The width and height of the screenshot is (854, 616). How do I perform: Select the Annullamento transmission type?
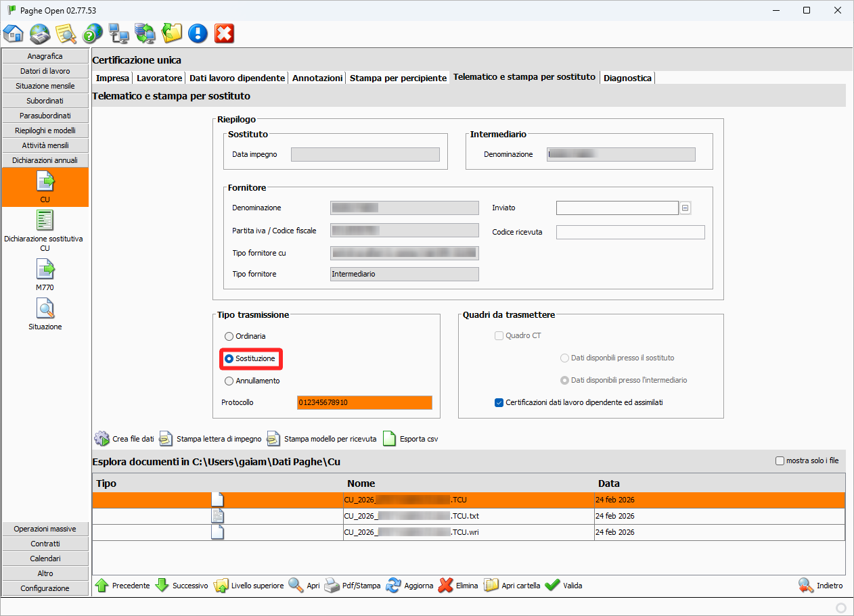click(229, 381)
